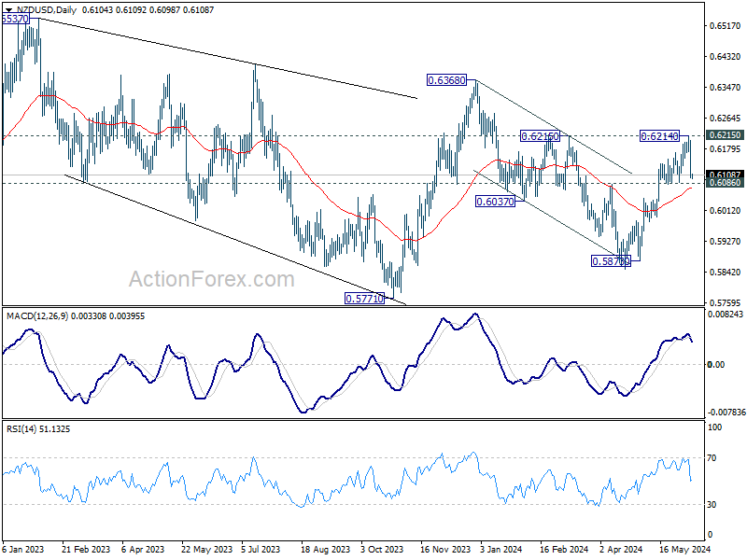Select the 0.62160 price label
747x560 pixels.
point(540,136)
